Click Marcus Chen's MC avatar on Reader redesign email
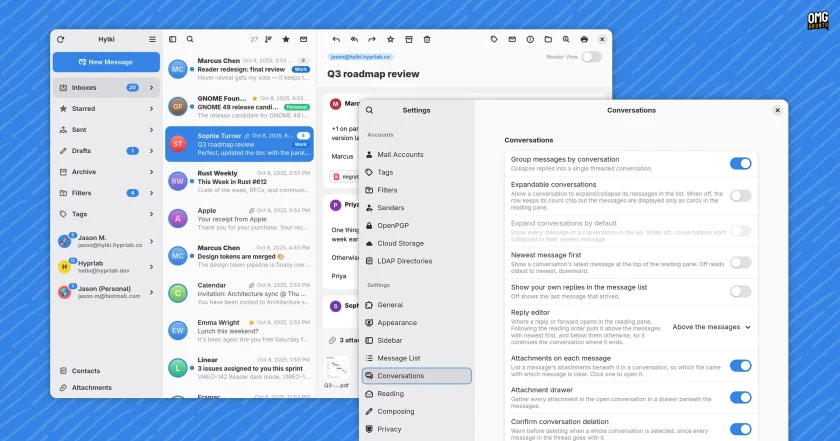Image resolution: width=840 pixels, height=441 pixels. click(178, 69)
